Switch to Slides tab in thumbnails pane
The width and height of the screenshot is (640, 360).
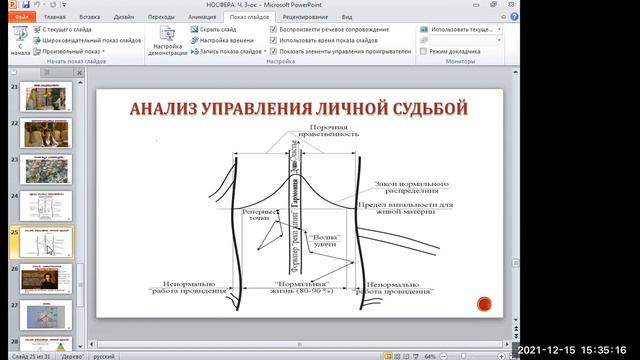pyautogui.click(x=14, y=72)
